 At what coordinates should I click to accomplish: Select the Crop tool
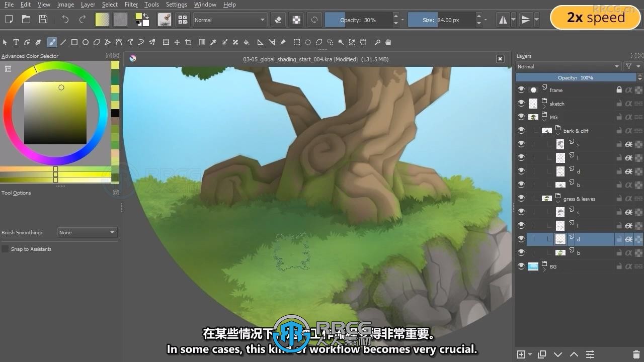188,42
